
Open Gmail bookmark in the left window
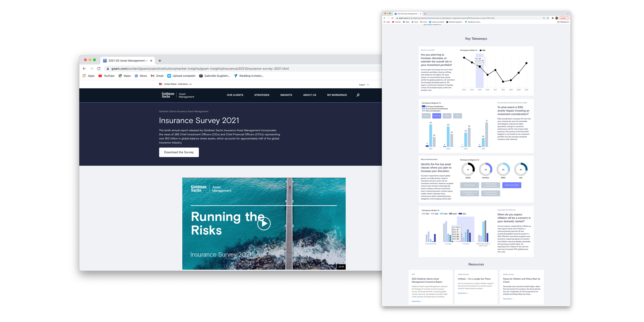pyautogui.click(x=157, y=76)
